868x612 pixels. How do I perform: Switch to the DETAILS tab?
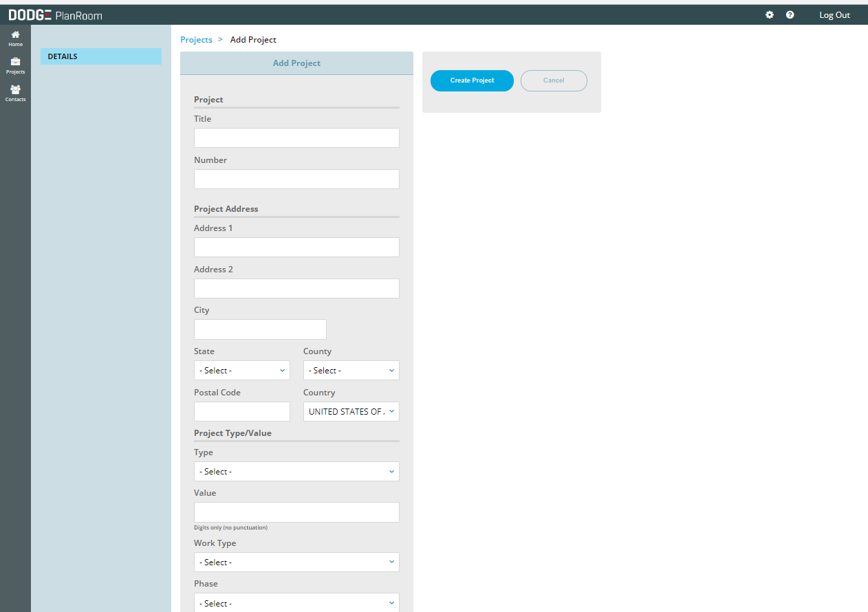[x=100, y=56]
